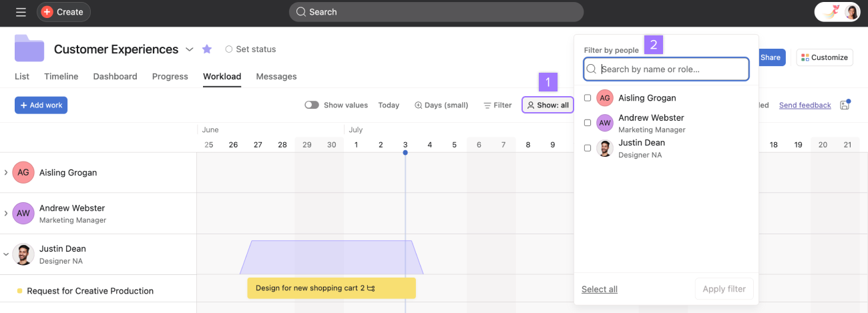Click the Select all link
868x313 pixels.
(x=599, y=289)
